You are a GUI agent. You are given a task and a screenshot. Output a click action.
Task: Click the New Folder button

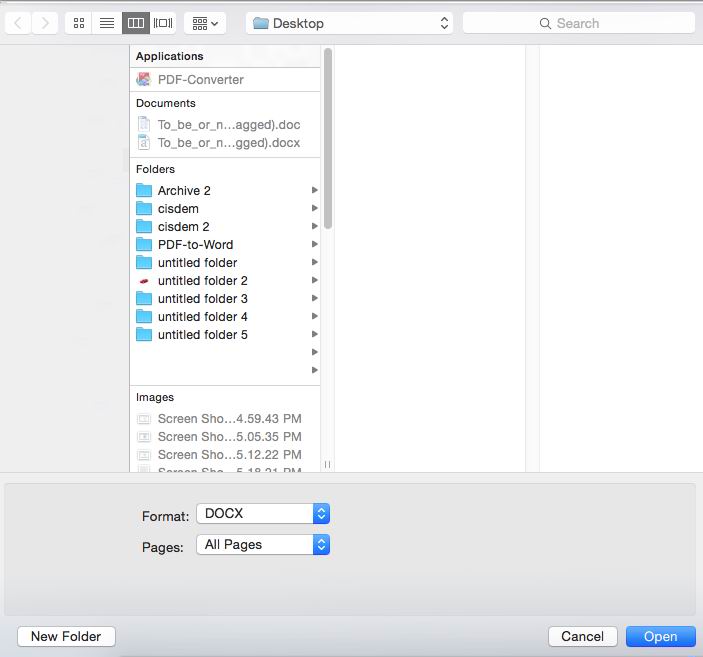point(66,636)
